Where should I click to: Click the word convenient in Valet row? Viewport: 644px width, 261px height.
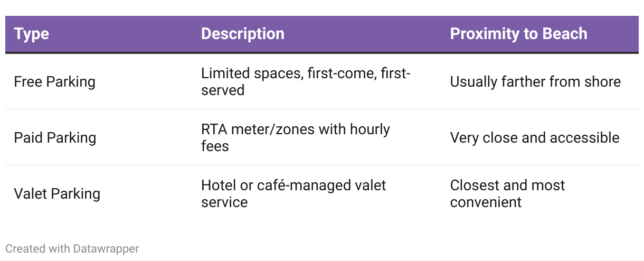click(486, 202)
